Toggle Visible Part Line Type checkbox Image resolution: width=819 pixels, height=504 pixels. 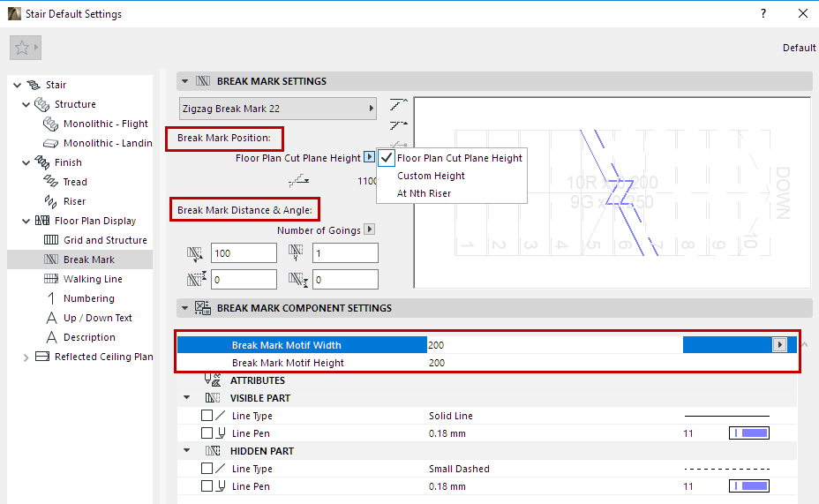pyautogui.click(x=207, y=416)
